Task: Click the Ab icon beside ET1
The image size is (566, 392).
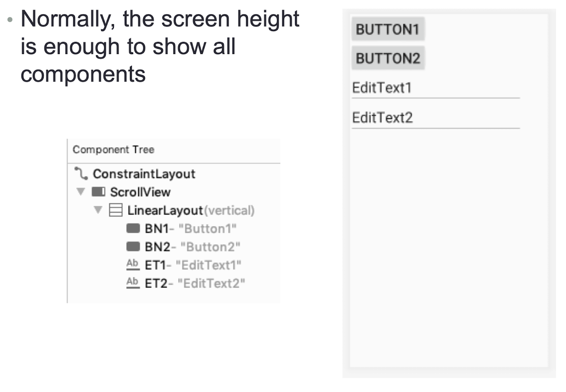Action: tap(133, 265)
